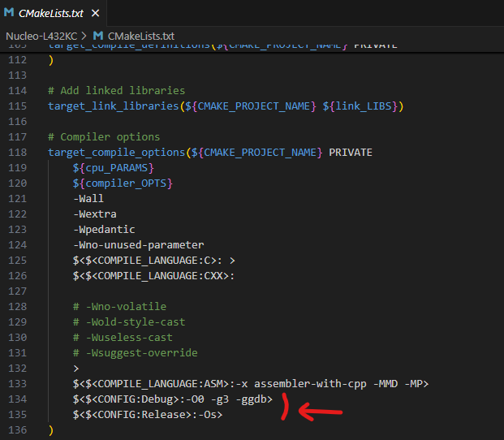This screenshot has width=504, height=440.
Task: Click COMPILE_LANGUAGE:CXX generator expression
Action: 154,276
